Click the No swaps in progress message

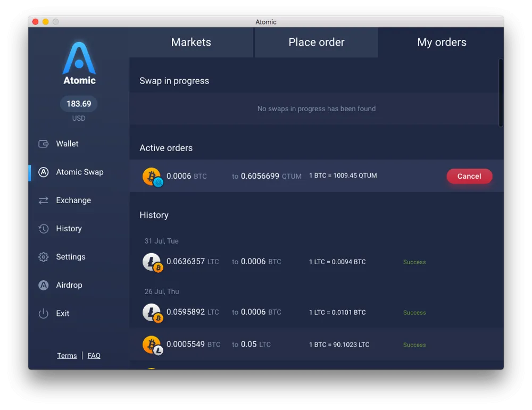pyautogui.click(x=316, y=109)
